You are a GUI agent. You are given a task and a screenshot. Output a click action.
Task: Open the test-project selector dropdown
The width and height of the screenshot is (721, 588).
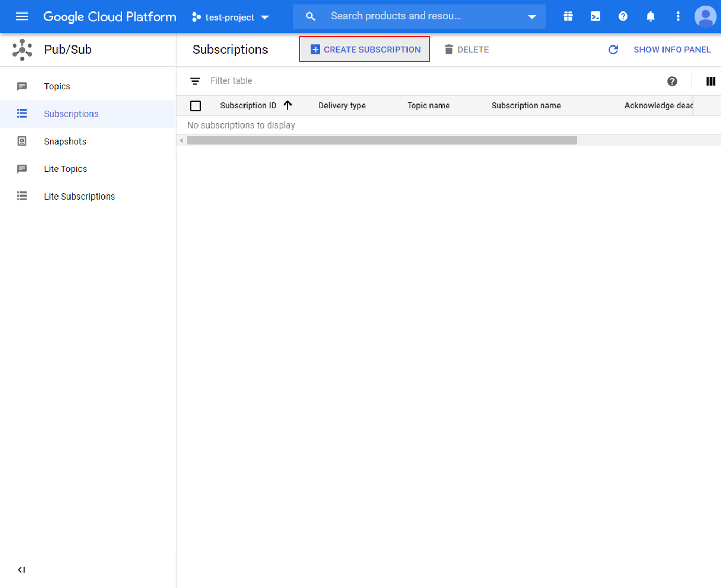pos(230,17)
